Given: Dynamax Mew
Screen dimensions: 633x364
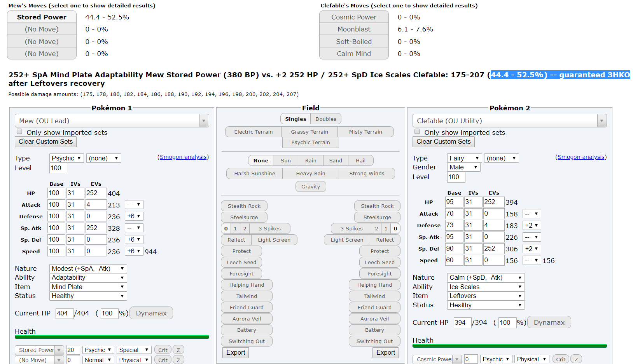Looking at the screenshot, I should coord(151,313).
